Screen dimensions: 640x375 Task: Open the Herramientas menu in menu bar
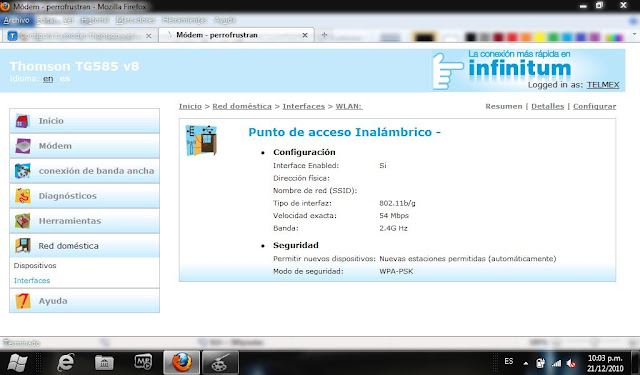(x=184, y=20)
